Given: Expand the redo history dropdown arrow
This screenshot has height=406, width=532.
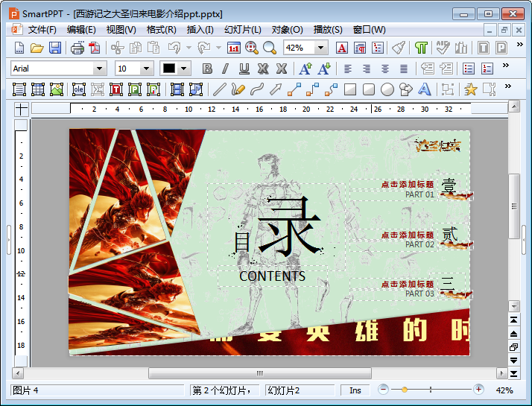Looking at the screenshot, I should click(219, 48).
